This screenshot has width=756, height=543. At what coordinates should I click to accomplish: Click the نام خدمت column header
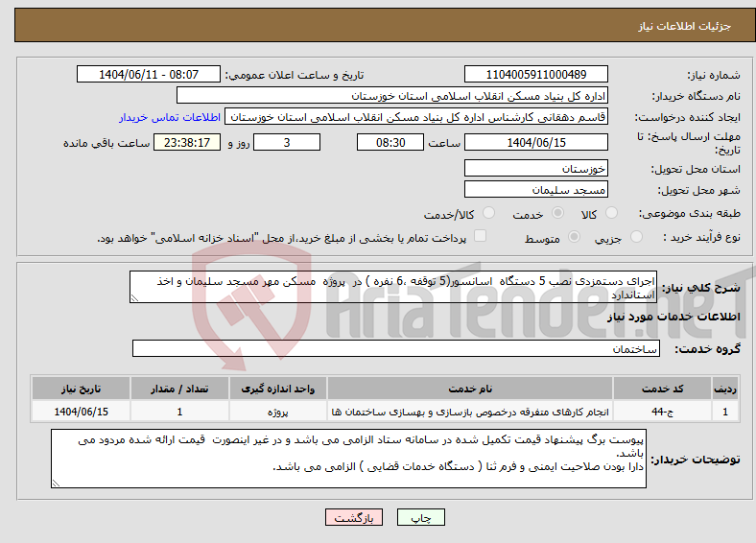point(470,389)
